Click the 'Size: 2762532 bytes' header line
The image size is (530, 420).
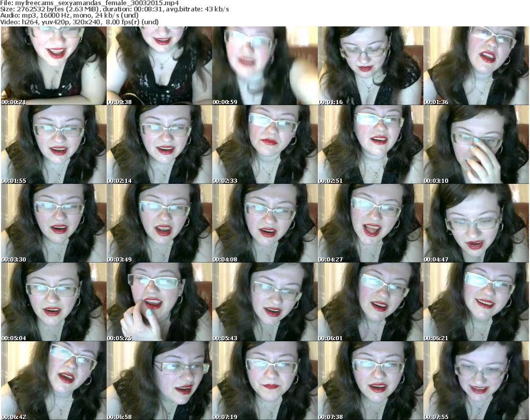tap(114, 9)
